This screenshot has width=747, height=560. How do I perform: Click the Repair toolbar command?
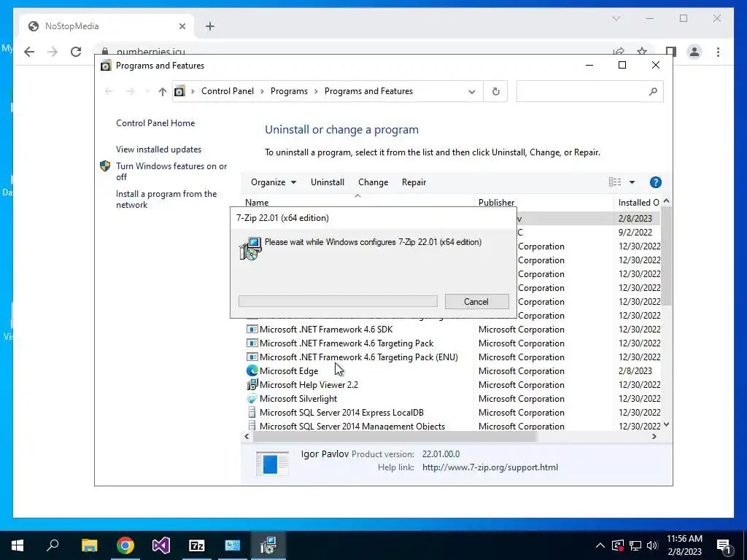(414, 182)
